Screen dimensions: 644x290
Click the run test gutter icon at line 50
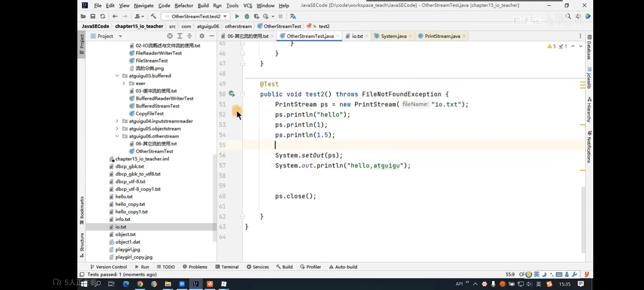(x=232, y=94)
